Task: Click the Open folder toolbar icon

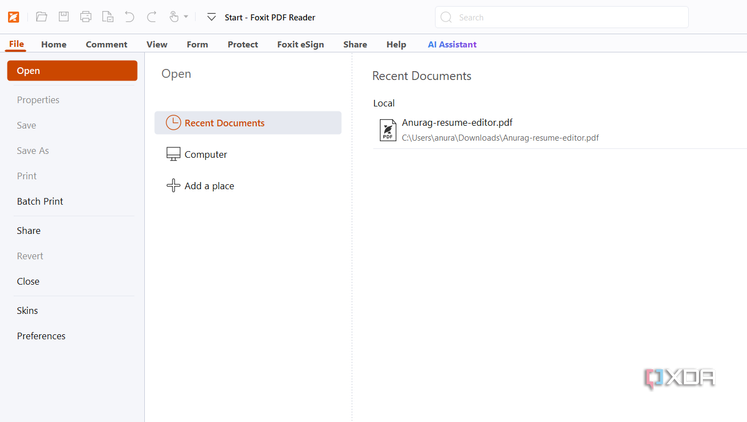Action: click(x=41, y=17)
